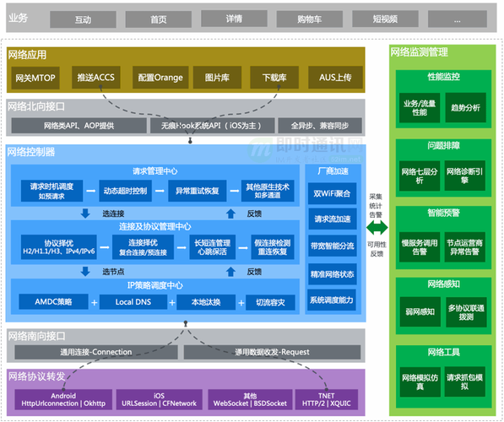Screen dimensions: 504x422
Task: Click the 其他原生技术 如多通道 box
Action: click(x=268, y=191)
